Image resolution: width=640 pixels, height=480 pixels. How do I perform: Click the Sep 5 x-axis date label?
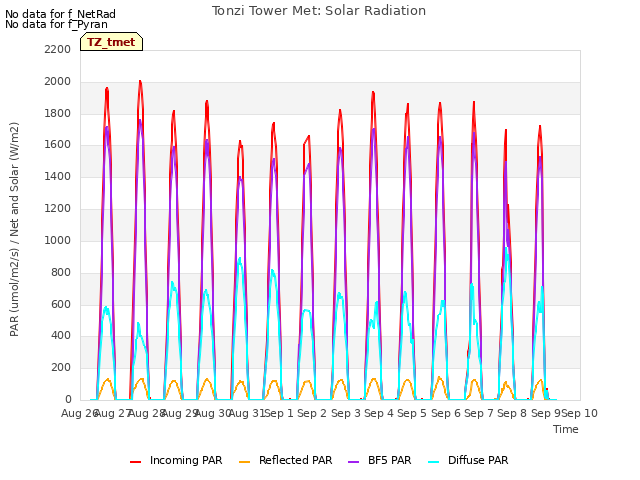[412, 413]
